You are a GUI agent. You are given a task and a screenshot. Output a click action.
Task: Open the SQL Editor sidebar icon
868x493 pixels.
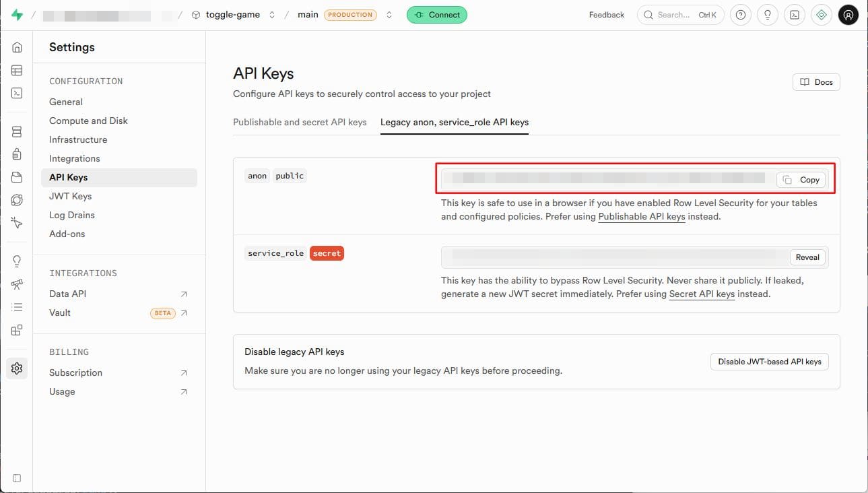(17, 93)
